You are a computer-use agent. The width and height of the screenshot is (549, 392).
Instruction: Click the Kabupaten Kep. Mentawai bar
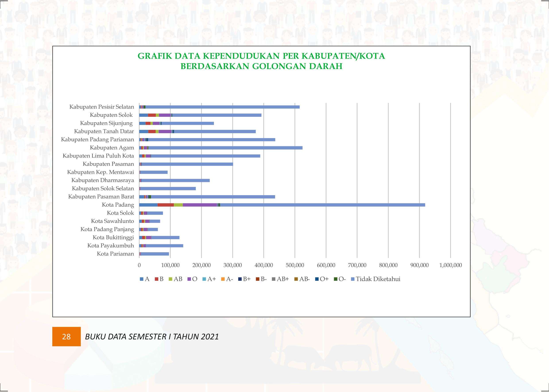tap(154, 172)
